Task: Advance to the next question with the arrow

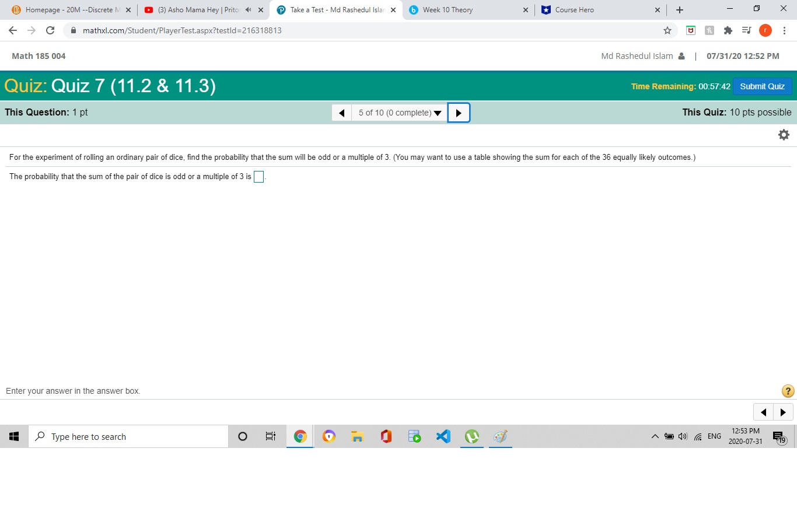Action: (459, 113)
